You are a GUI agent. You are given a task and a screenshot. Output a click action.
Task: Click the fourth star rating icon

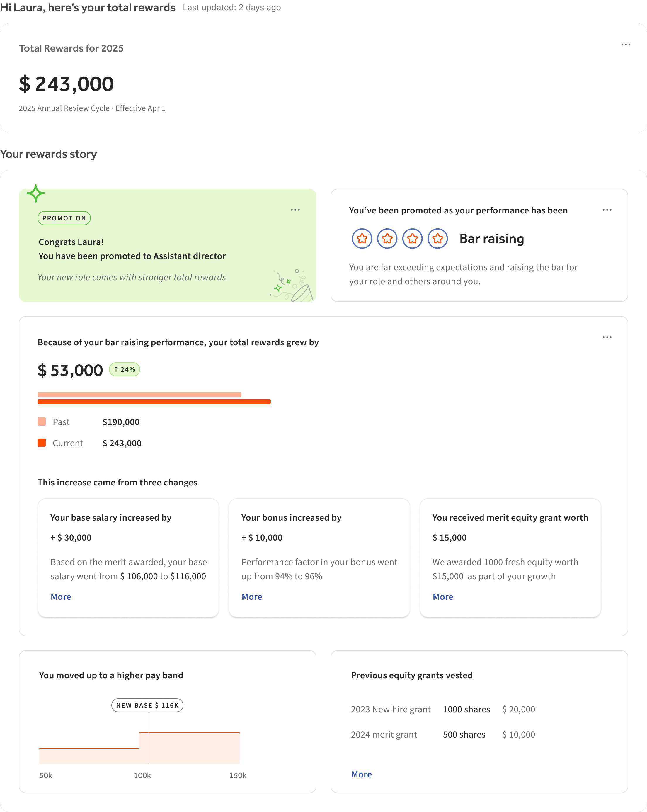click(437, 238)
